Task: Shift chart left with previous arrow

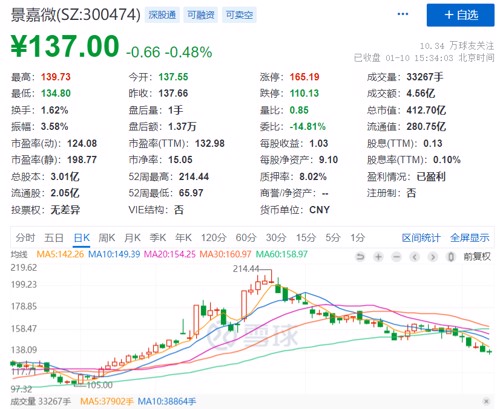Action: (415, 257)
